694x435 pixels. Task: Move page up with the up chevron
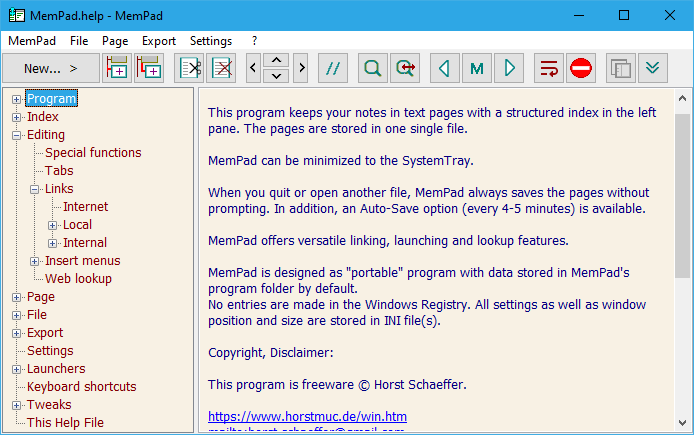point(276,61)
